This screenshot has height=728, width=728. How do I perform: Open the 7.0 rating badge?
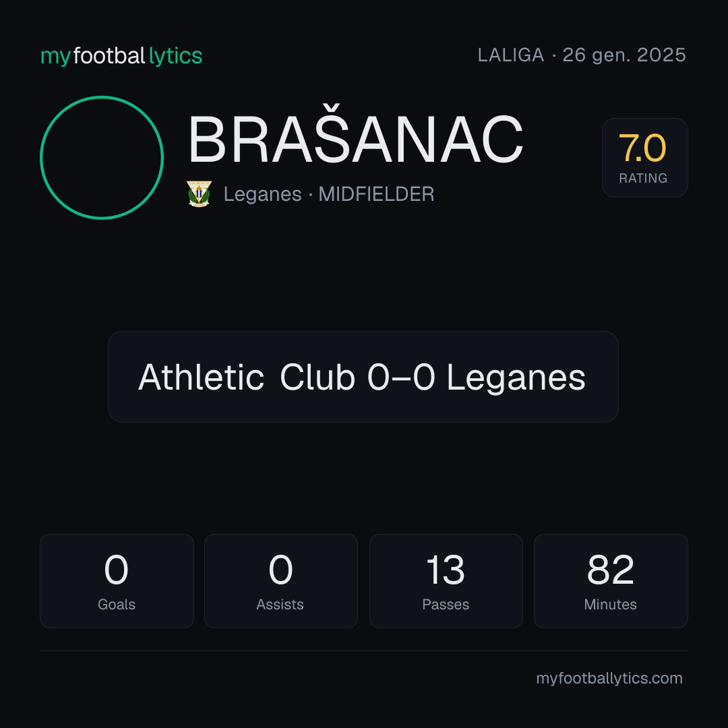[x=645, y=157]
